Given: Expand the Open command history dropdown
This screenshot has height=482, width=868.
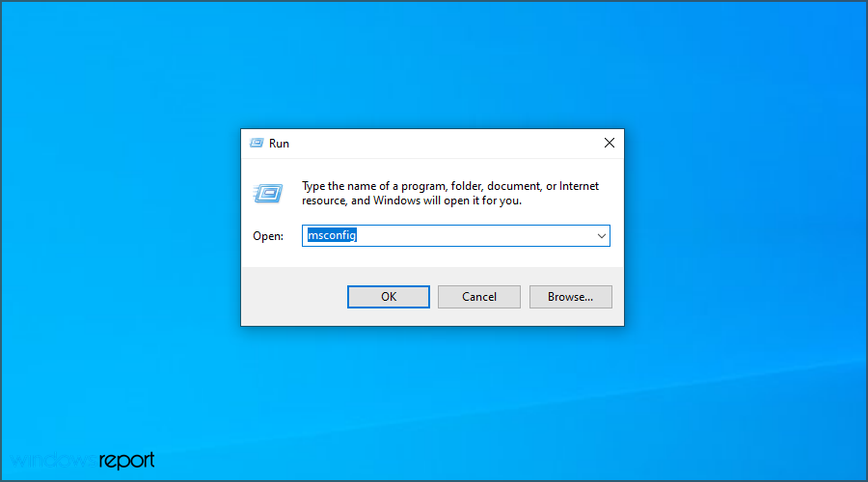Looking at the screenshot, I should (x=601, y=236).
